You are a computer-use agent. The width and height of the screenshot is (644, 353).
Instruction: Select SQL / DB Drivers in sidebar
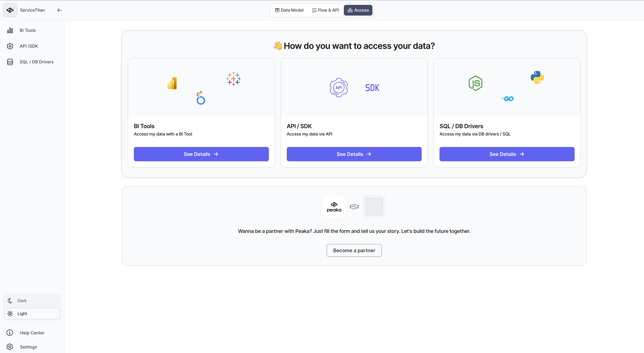(x=36, y=62)
